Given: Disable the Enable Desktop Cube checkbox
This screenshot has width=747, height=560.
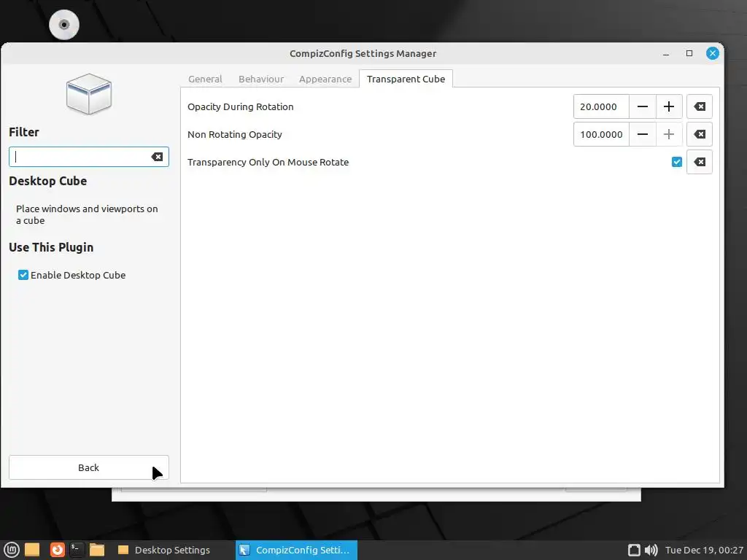Looking at the screenshot, I should click(23, 275).
